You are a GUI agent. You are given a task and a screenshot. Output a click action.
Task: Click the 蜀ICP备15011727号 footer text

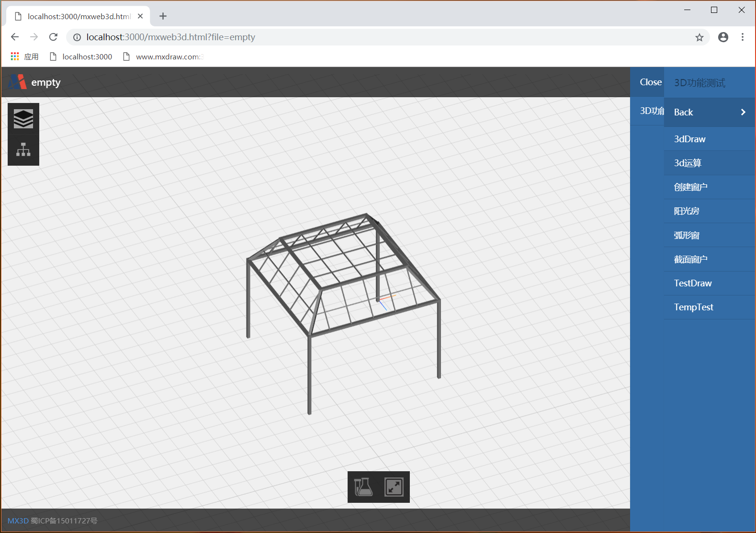coord(64,521)
